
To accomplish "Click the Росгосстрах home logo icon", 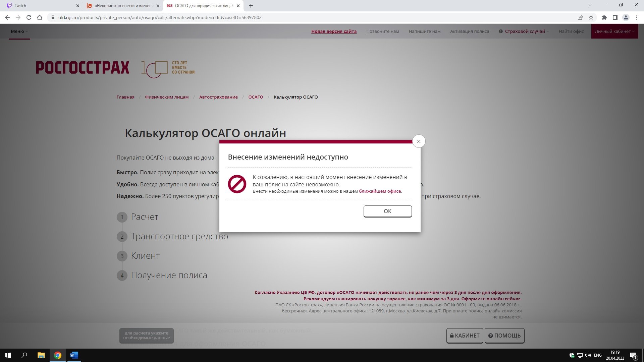I will point(82,67).
